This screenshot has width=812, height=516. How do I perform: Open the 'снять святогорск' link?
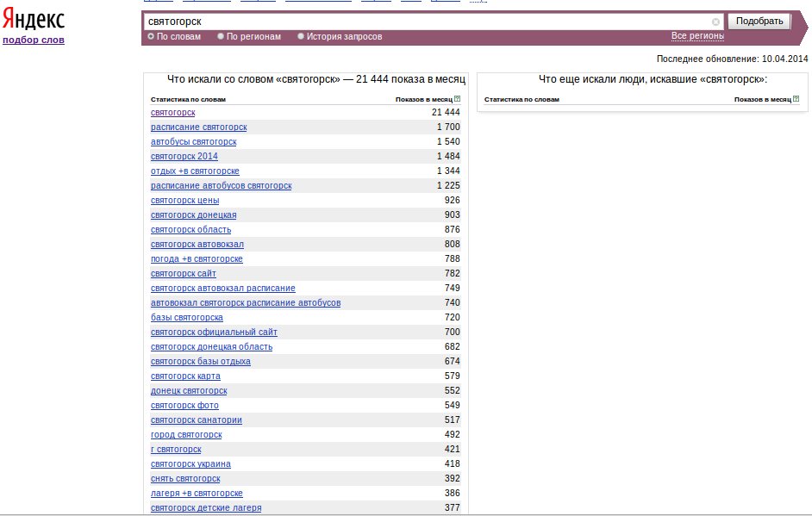tap(185, 479)
